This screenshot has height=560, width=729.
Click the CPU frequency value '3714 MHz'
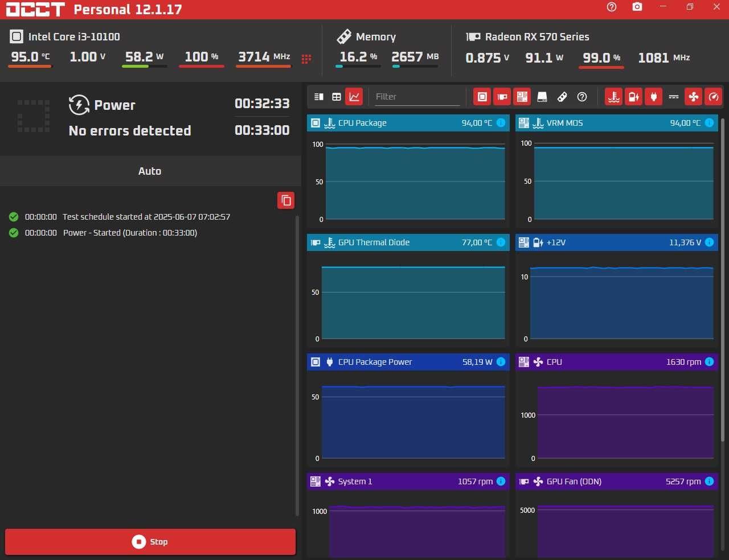click(264, 57)
